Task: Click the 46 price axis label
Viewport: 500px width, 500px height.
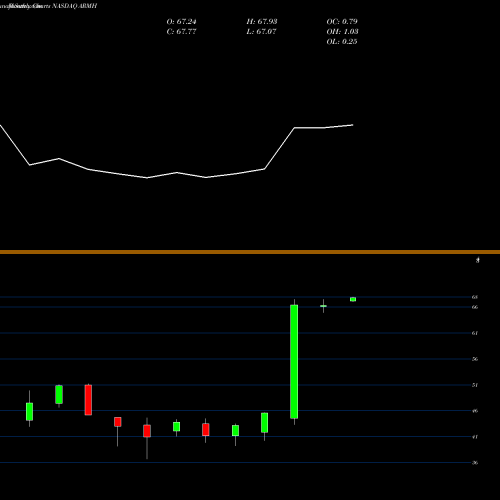Action: coord(475,411)
